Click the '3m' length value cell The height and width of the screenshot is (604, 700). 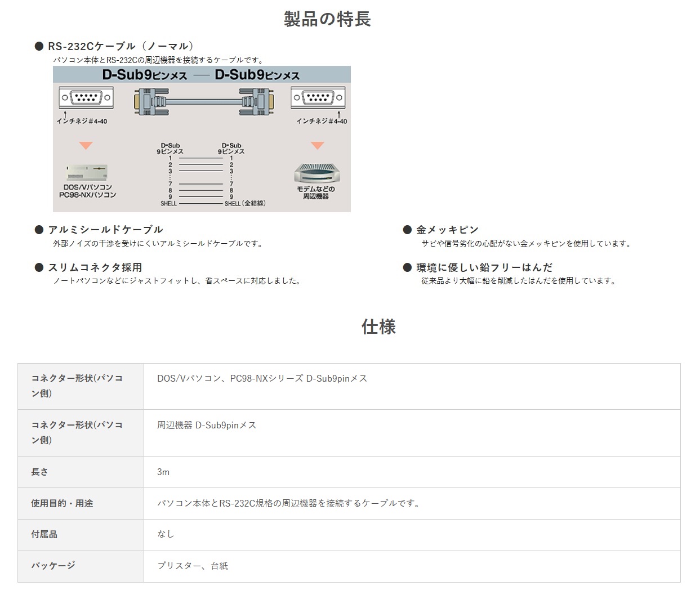(x=412, y=472)
